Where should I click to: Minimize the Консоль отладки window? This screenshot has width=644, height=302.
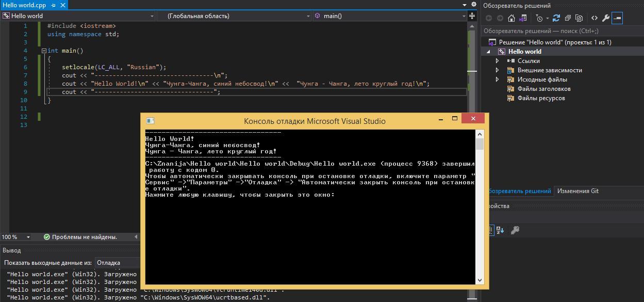click(441, 119)
